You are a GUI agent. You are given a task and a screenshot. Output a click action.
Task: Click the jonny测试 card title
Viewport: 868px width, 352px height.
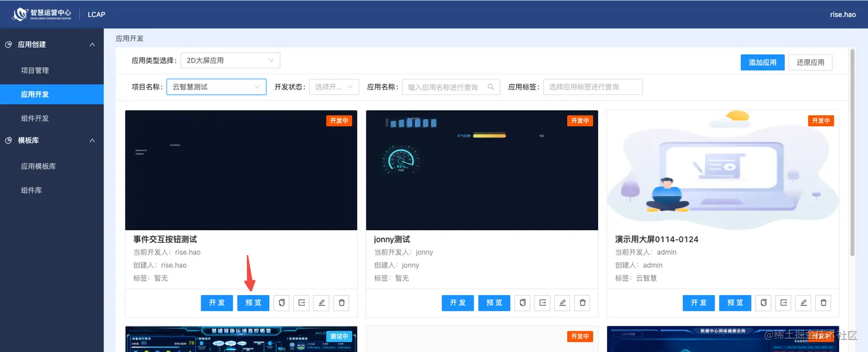(x=392, y=239)
